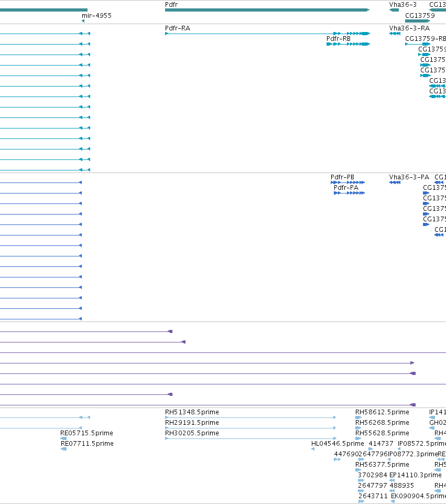This screenshot has width=446, height=504.
Task: Click the RH55628.5prime EST label
Action: coord(382,433)
